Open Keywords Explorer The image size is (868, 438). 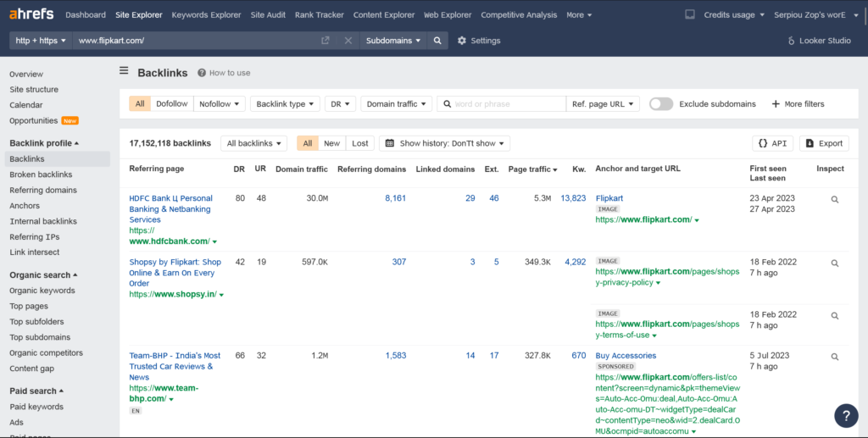click(207, 15)
